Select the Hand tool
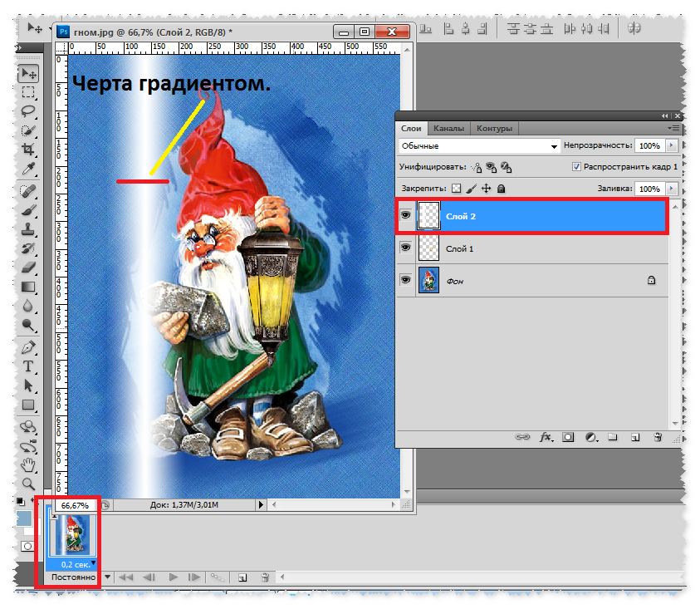Viewport: 700px width, 609px height. pyautogui.click(x=28, y=465)
